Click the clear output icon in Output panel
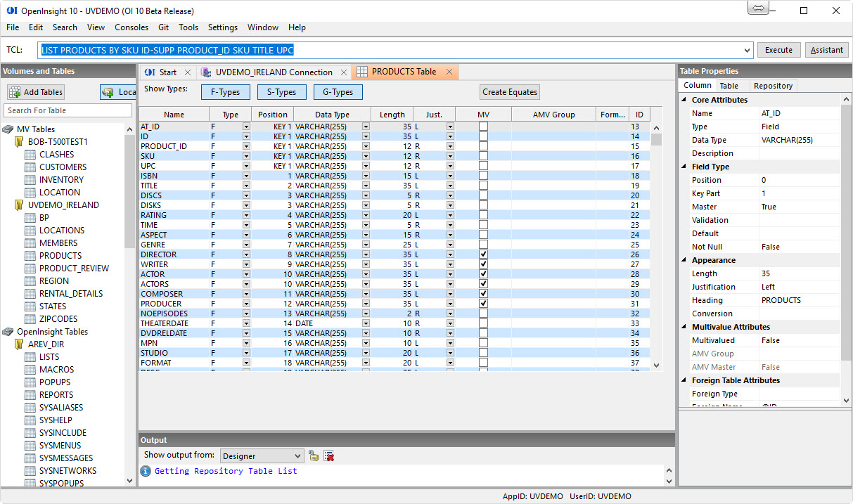The image size is (853, 504). 328,455
